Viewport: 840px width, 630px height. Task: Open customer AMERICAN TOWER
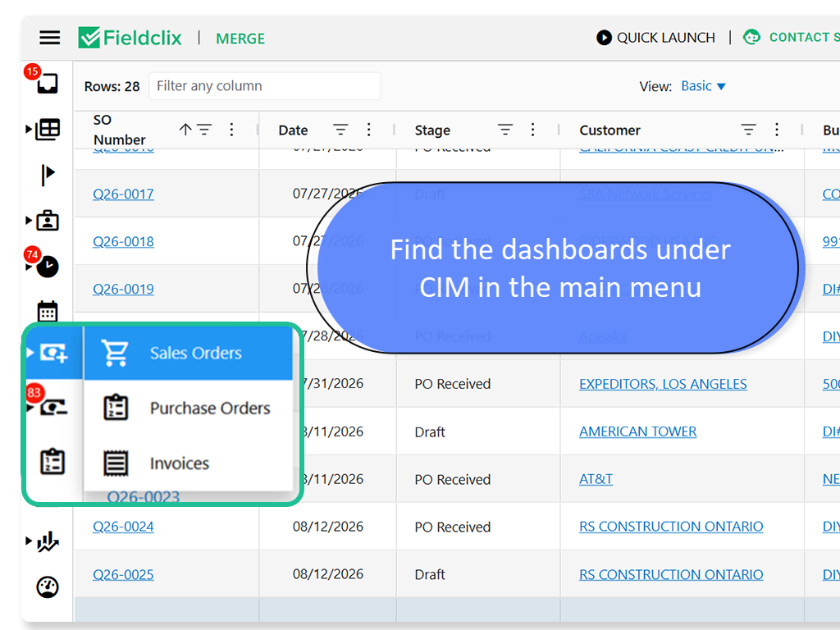[637, 431]
